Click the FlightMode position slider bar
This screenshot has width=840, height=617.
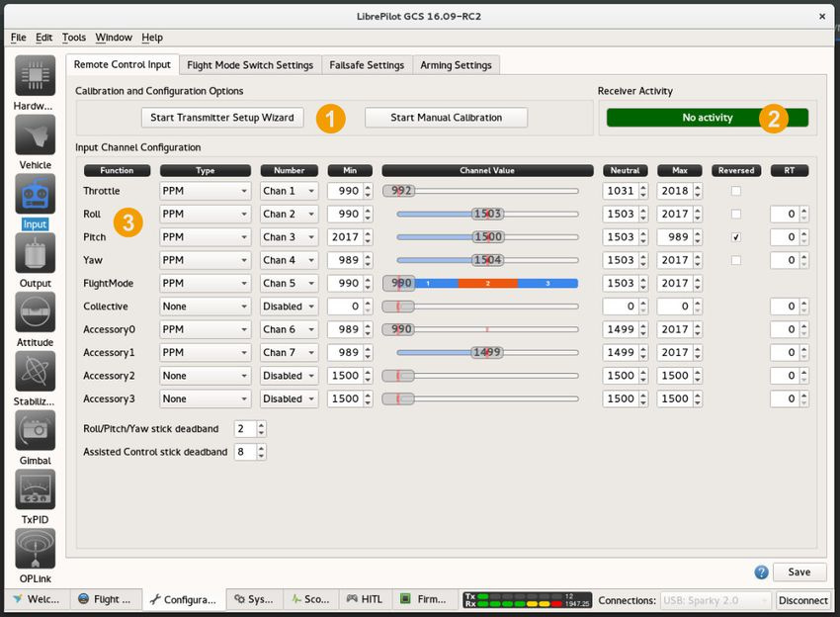point(480,283)
